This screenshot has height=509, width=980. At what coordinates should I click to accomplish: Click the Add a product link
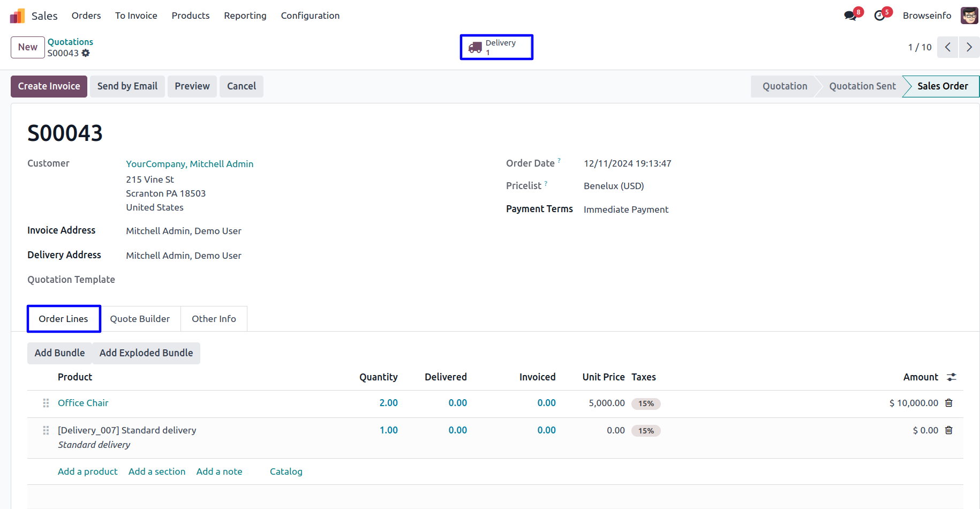[87, 471]
